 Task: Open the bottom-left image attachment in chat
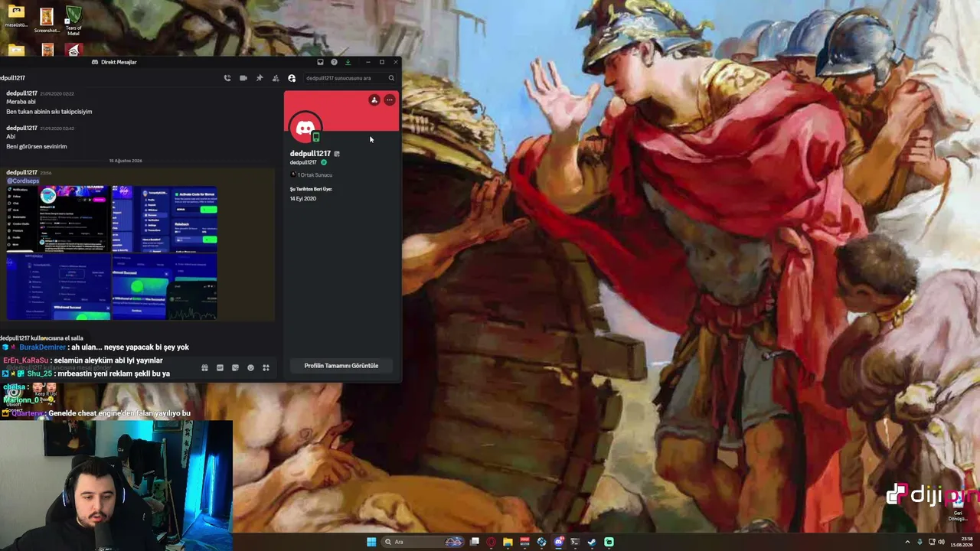pyautogui.click(x=58, y=287)
